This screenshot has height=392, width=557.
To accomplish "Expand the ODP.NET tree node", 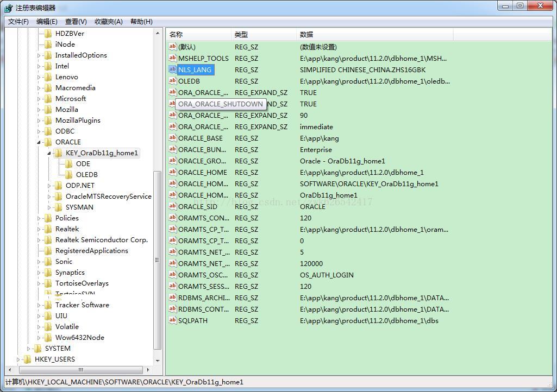I will tap(49, 186).
